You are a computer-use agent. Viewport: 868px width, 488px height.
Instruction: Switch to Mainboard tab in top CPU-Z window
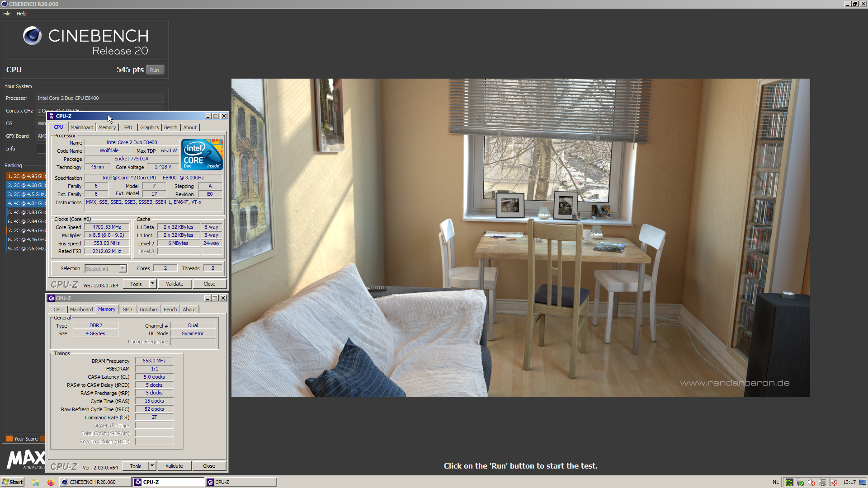(x=82, y=127)
